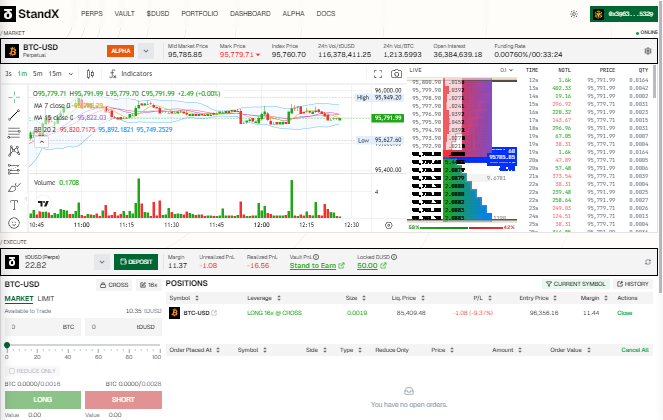Select the brush drawing tool
This screenshot has width=663, height=420.
[x=14, y=187]
